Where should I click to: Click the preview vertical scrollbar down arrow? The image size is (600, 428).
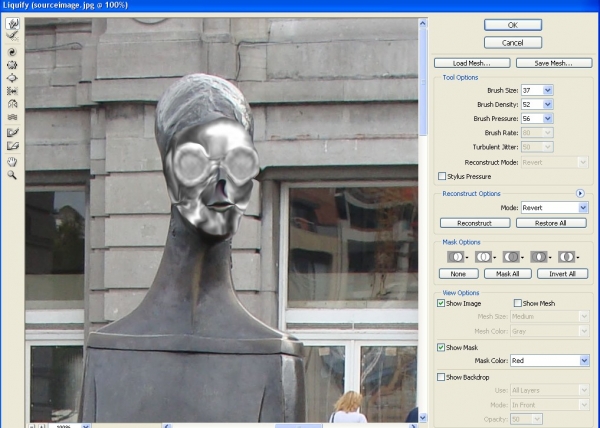(x=423, y=418)
